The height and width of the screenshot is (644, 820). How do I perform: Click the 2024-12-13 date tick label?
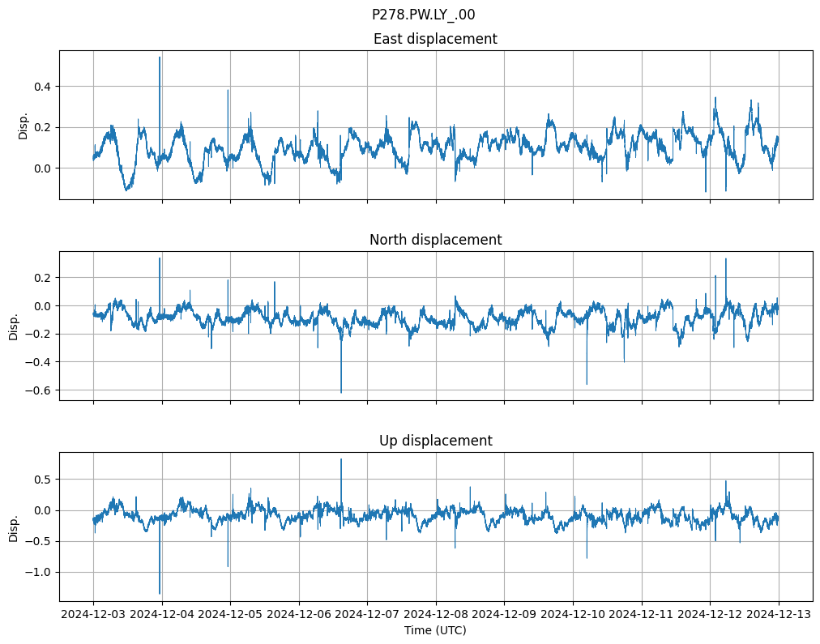(x=779, y=615)
